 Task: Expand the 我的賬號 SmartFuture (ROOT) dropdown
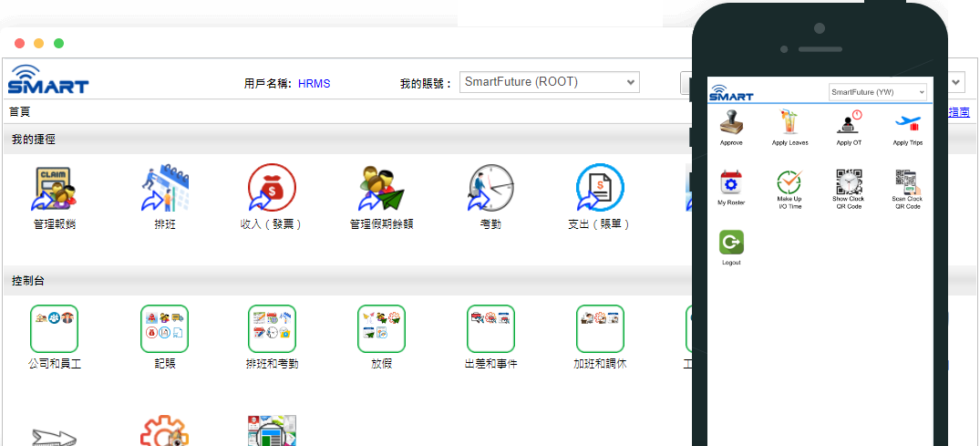tap(549, 82)
